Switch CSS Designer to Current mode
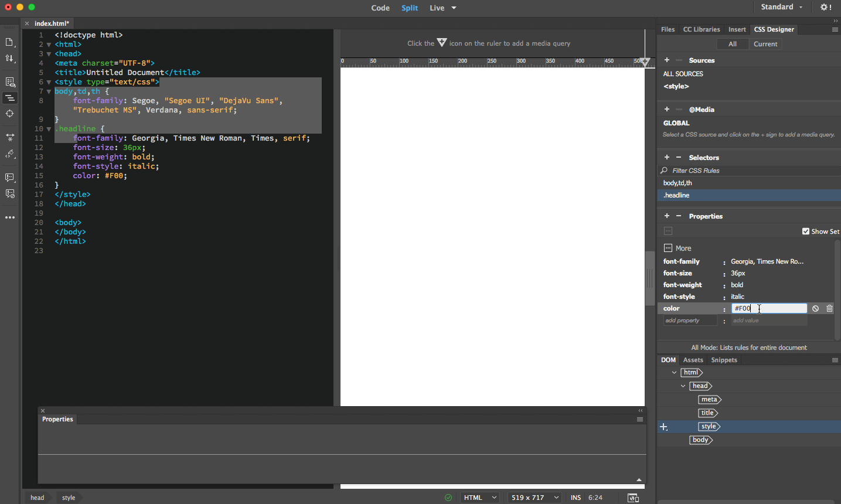 (x=765, y=44)
